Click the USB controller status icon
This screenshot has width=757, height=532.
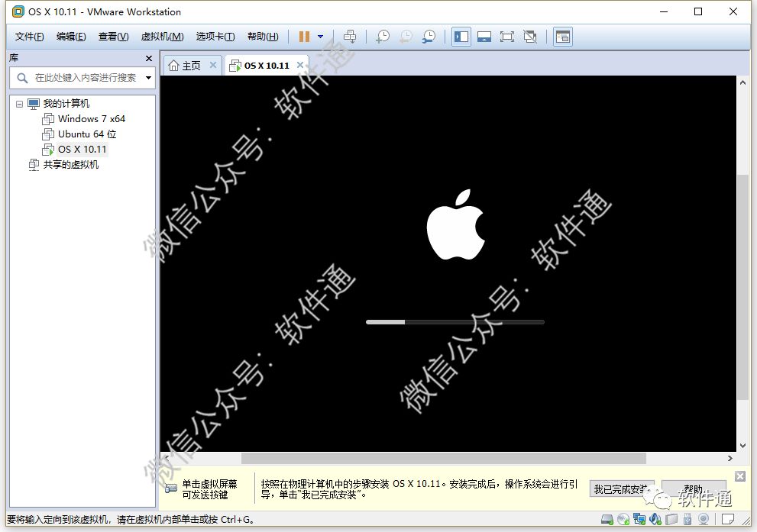tap(687, 520)
